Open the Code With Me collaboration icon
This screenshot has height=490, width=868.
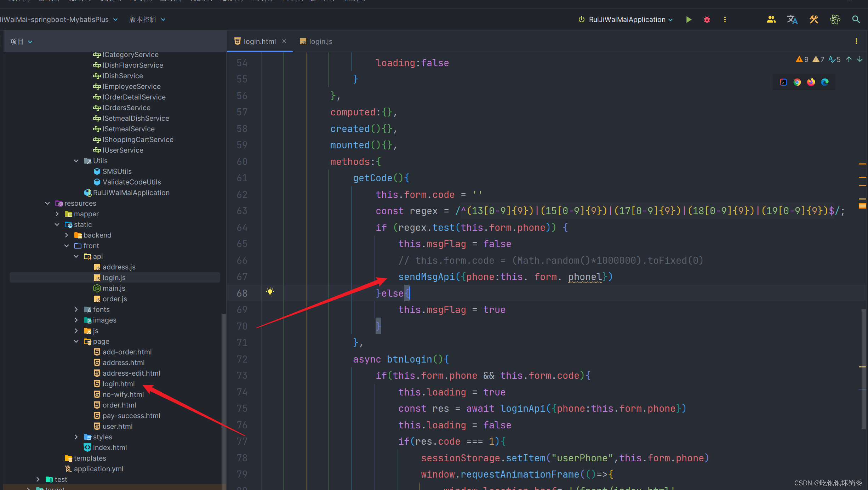click(771, 19)
